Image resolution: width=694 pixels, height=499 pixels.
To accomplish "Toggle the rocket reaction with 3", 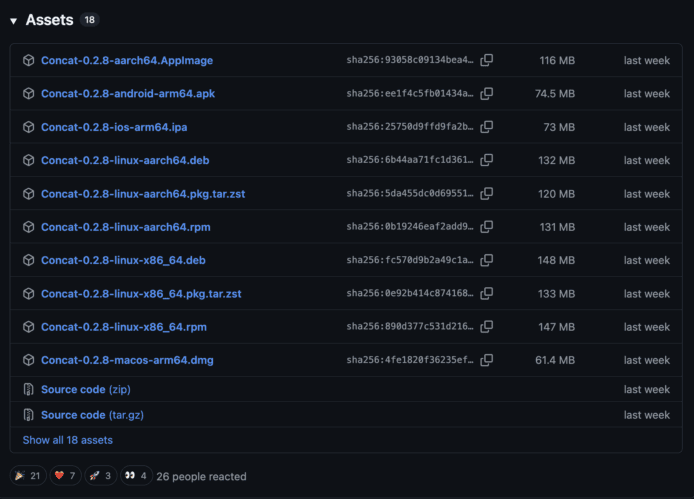I will point(100,476).
